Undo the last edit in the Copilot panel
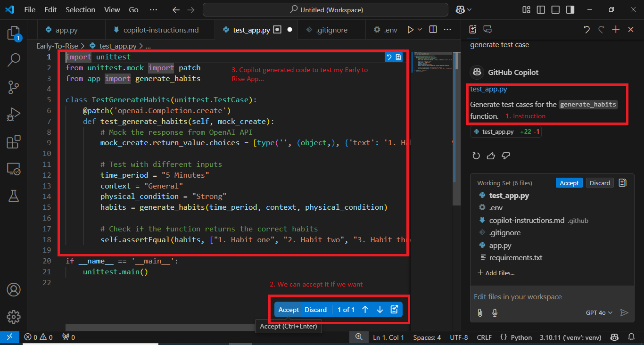 586,30
